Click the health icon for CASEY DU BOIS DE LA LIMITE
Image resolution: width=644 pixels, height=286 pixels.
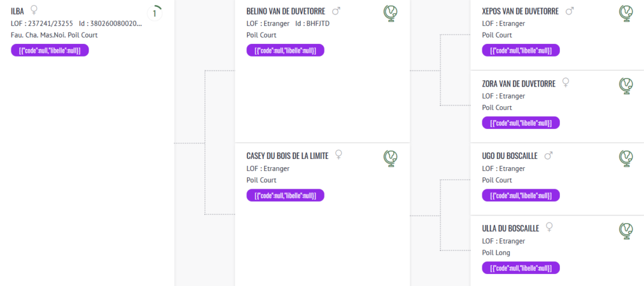[391, 158]
